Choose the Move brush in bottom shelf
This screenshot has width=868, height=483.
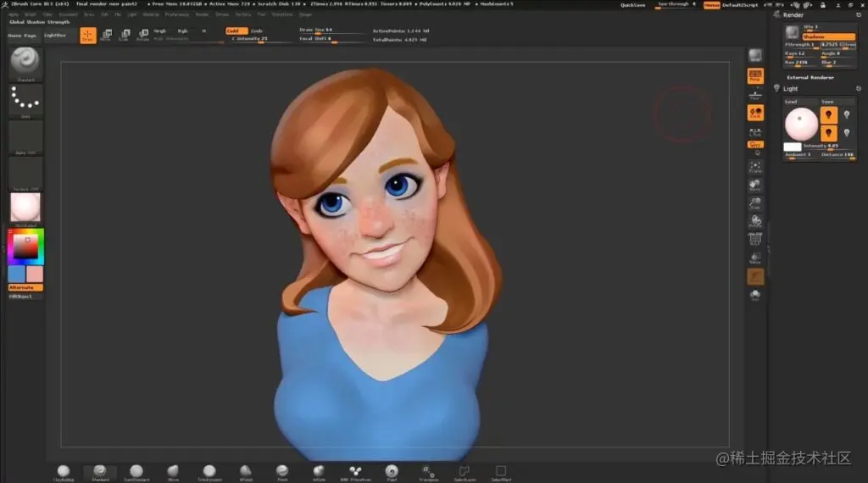tap(173, 473)
